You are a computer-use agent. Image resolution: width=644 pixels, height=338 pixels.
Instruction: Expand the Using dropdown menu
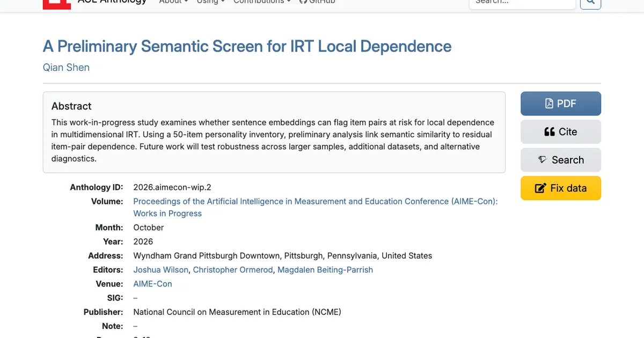coord(210,2)
